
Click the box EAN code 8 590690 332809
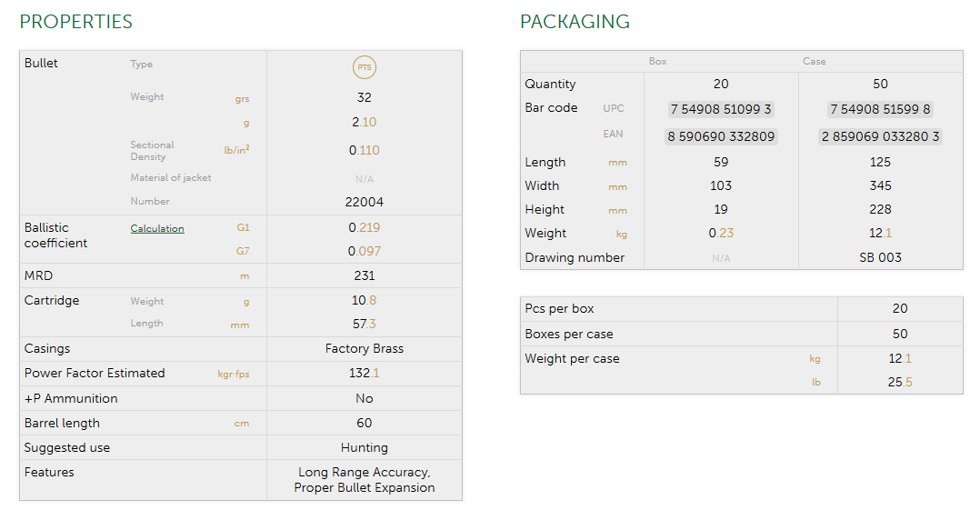click(721, 136)
